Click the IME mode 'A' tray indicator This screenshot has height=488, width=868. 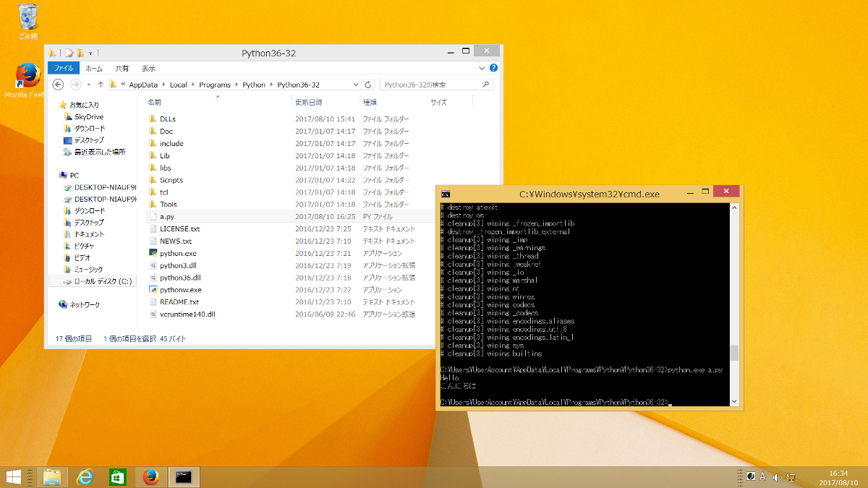(x=762, y=476)
